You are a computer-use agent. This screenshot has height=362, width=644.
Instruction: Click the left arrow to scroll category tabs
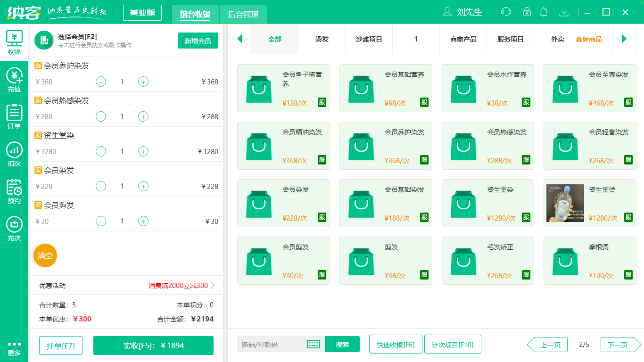[239, 39]
